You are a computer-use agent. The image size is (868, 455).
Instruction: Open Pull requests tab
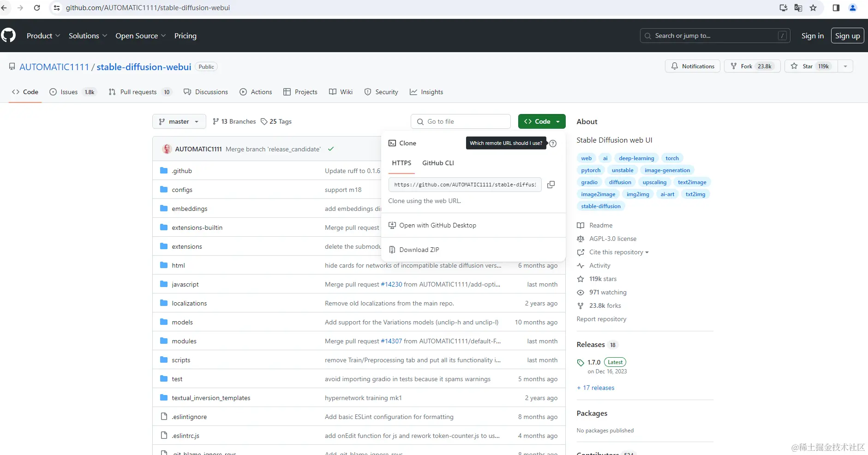coord(140,92)
